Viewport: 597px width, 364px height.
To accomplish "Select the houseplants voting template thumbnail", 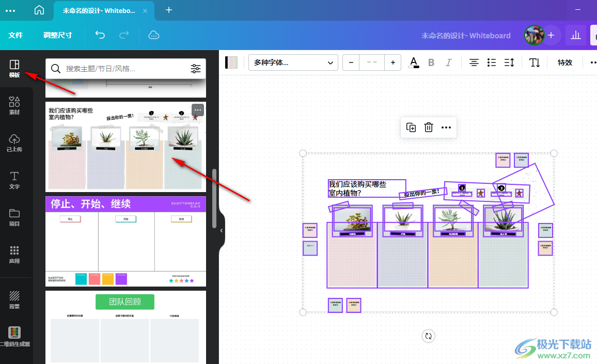I will pyautogui.click(x=125, y=147).
